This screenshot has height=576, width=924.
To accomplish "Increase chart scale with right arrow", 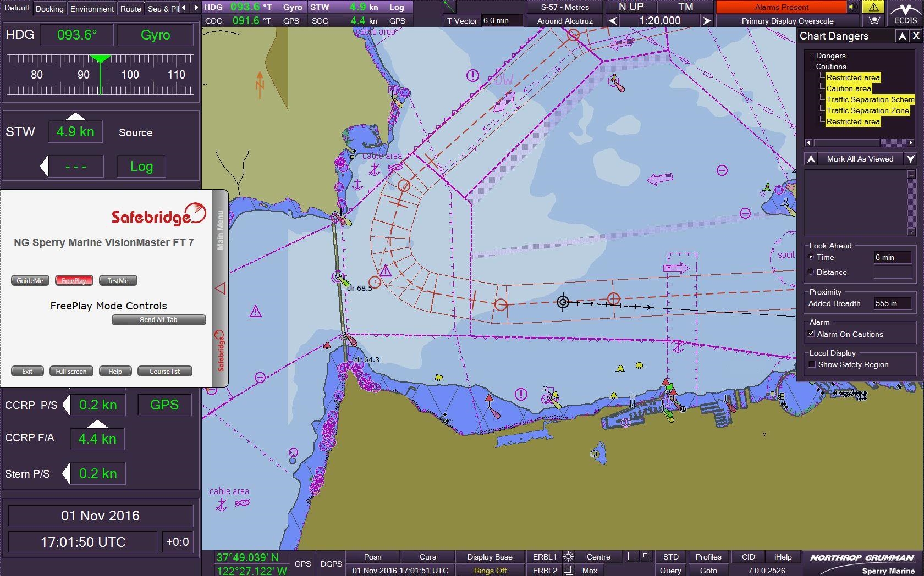I will (707, 21).
